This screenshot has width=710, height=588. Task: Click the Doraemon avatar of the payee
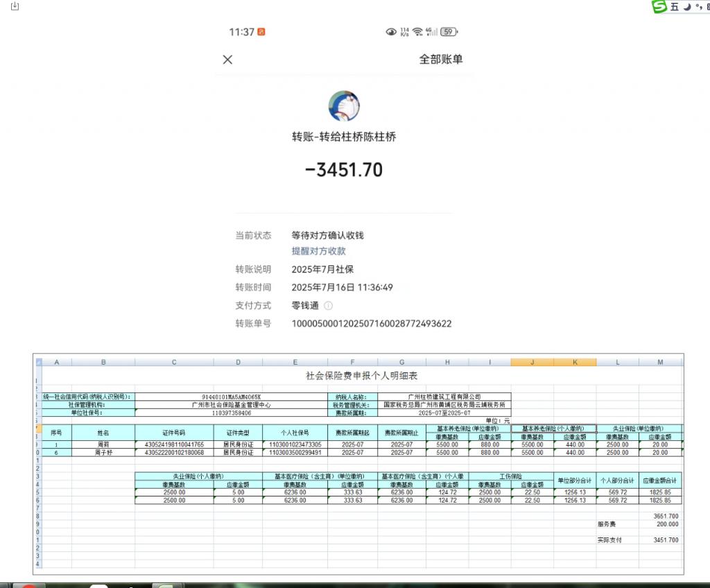(x=343, y=105)
